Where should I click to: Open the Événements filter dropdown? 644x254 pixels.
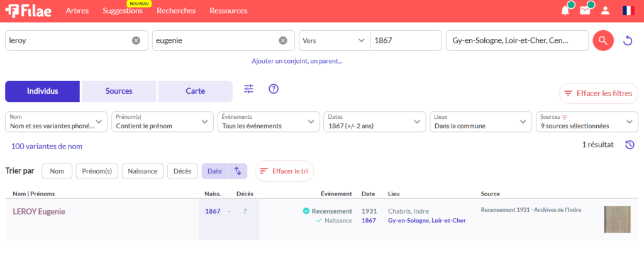[x=269, y=121]
